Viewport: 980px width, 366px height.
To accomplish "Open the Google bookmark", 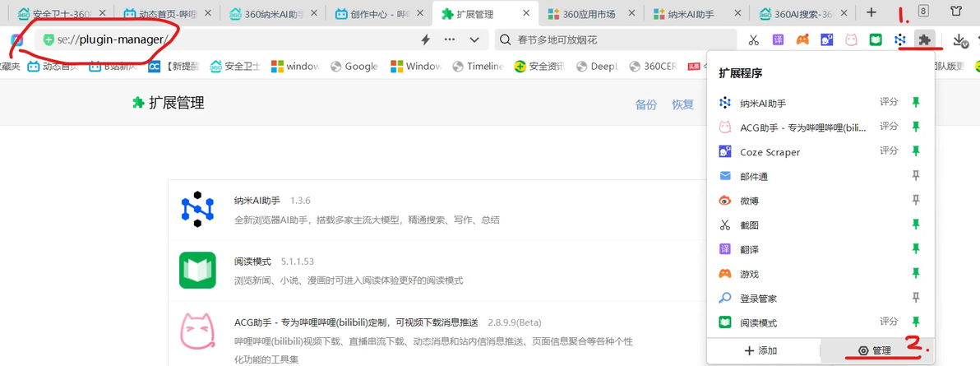I will [354, 67].
